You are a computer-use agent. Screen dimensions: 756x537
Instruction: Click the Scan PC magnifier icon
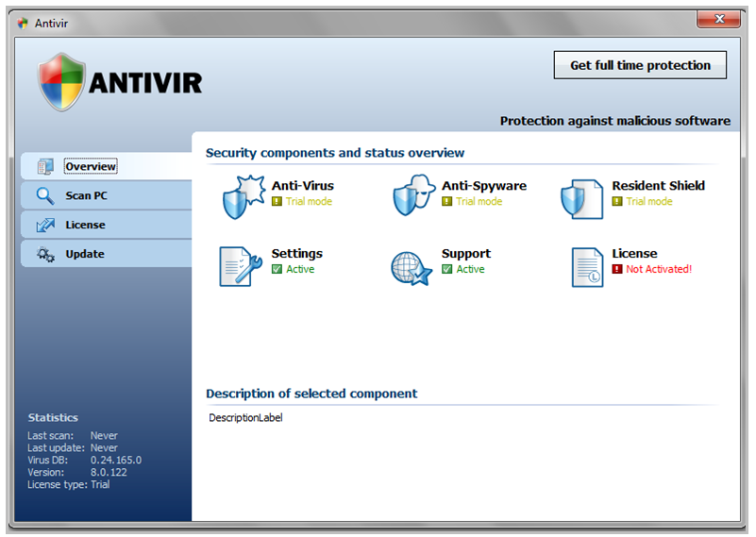coord(45,195)
